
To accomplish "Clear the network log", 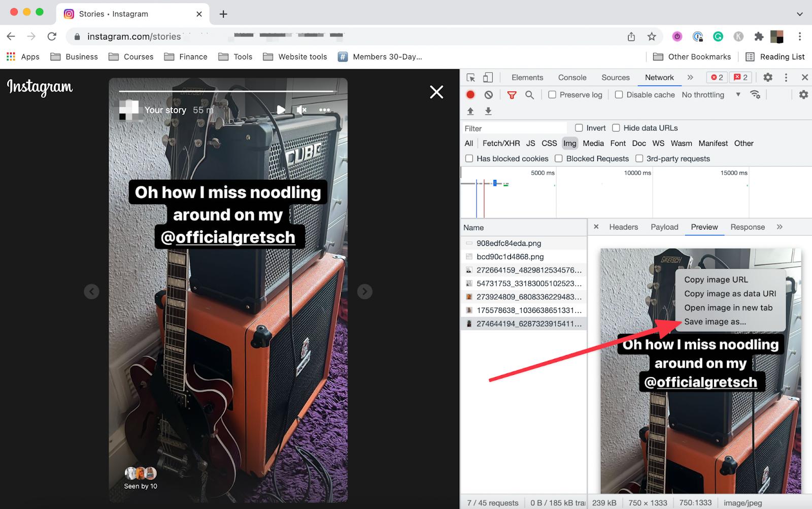I will (488, 94).
